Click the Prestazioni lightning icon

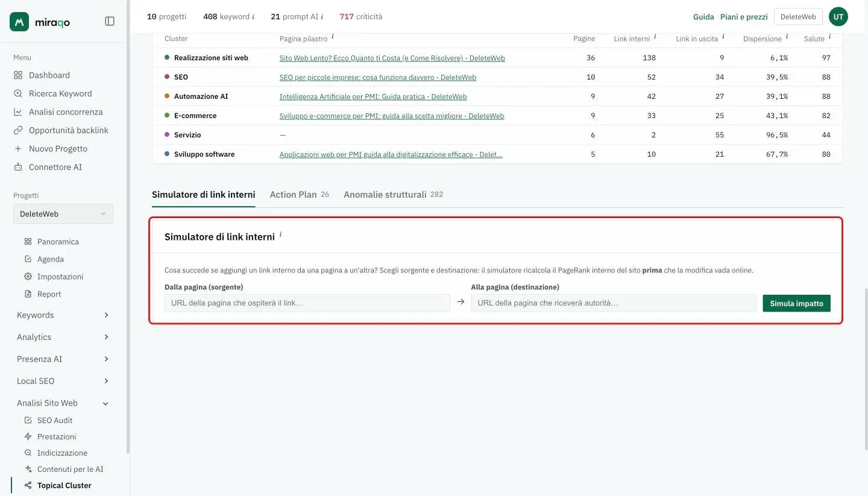[x=28, y=436]
